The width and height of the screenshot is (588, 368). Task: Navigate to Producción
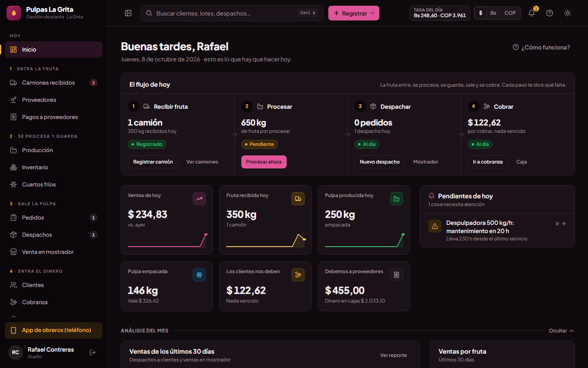tap(53, 150)
